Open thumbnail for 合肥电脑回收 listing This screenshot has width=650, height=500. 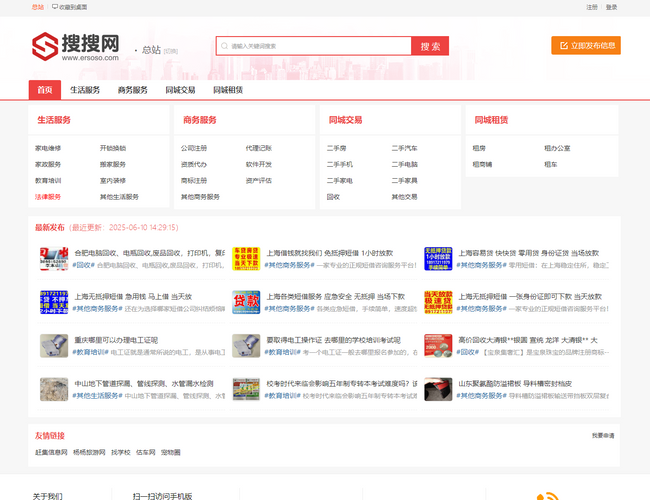click(54, 259)
